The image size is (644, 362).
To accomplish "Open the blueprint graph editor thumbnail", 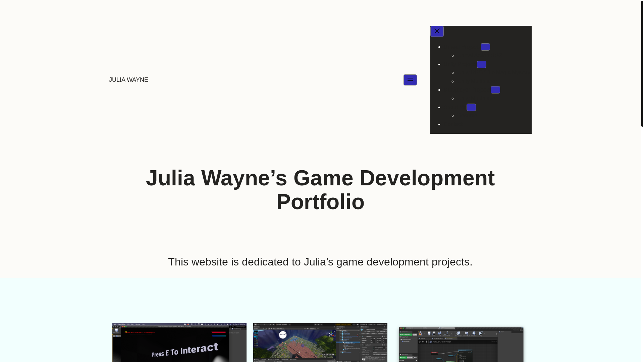I will [461, 344].
